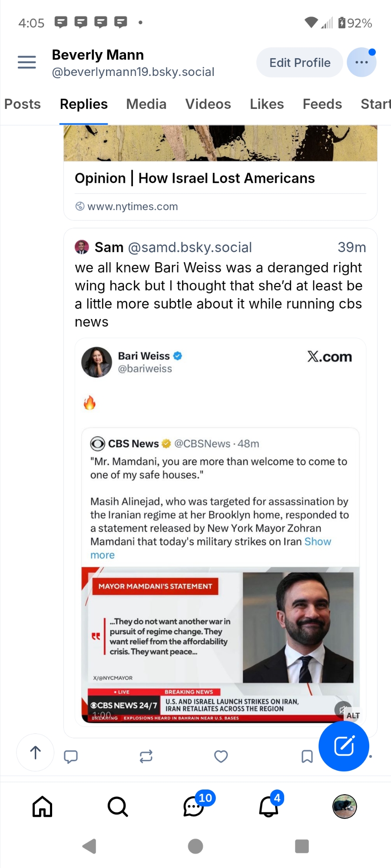Open the three-dot profile options menu
The height and width of the screenshot is (868, 391).
pyautogui.click(x=361, y=62)
